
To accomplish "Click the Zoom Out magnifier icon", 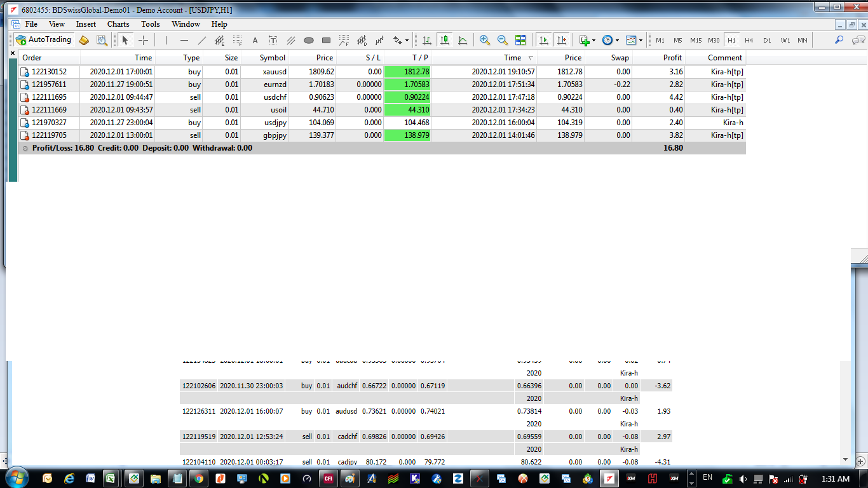I will [503, 40].
